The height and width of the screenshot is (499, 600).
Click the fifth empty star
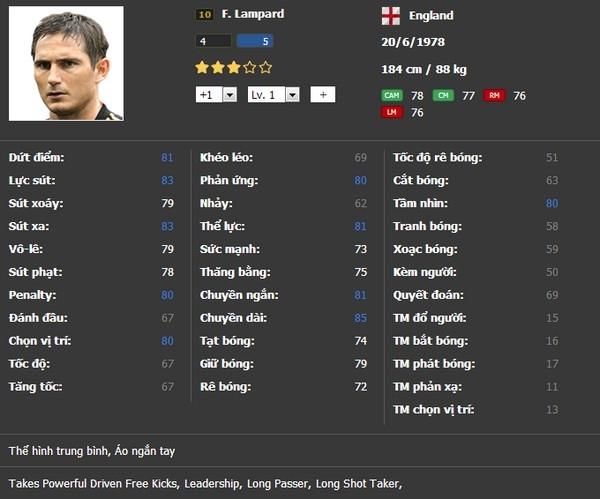[265, 68]
